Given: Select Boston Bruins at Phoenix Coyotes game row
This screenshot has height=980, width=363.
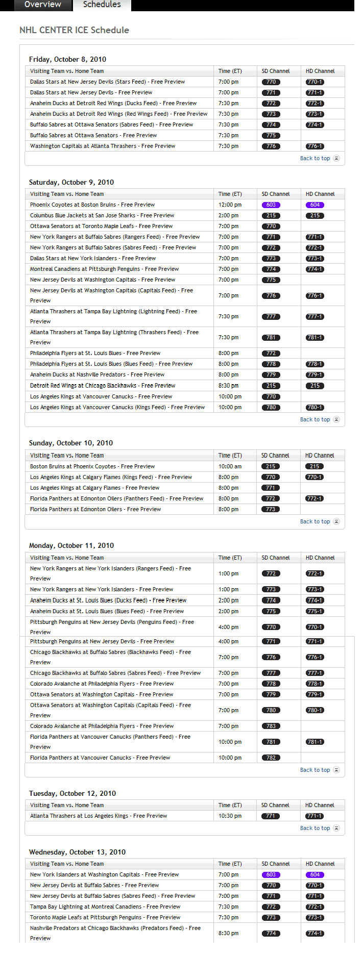Looking at the screenshot, I should [185, 466].
